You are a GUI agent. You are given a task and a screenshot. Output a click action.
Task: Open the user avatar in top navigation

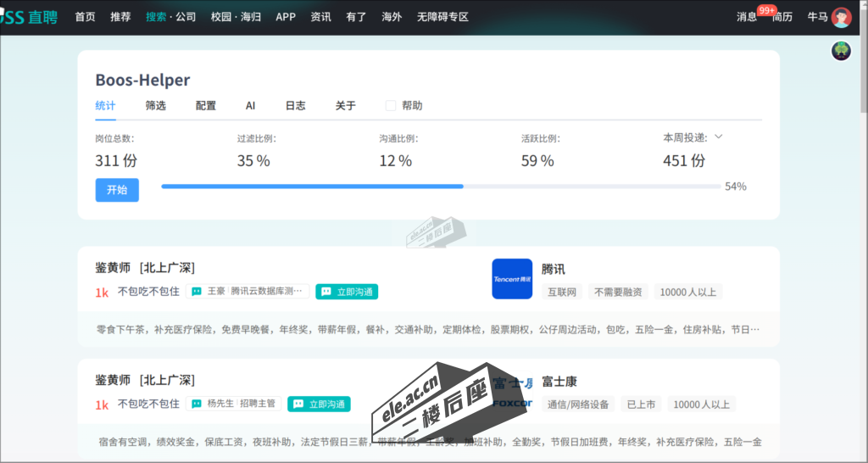click(x=841, y=17)
